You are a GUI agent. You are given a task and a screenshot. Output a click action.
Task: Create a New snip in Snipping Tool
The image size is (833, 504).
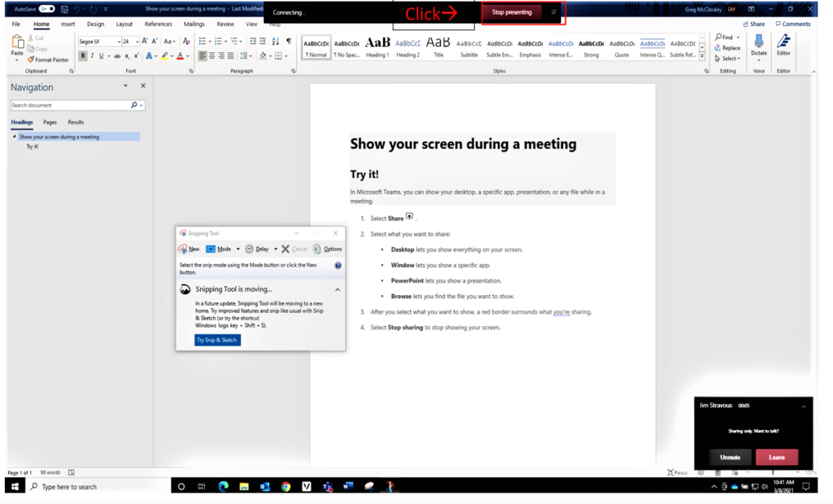pos(189,249)
